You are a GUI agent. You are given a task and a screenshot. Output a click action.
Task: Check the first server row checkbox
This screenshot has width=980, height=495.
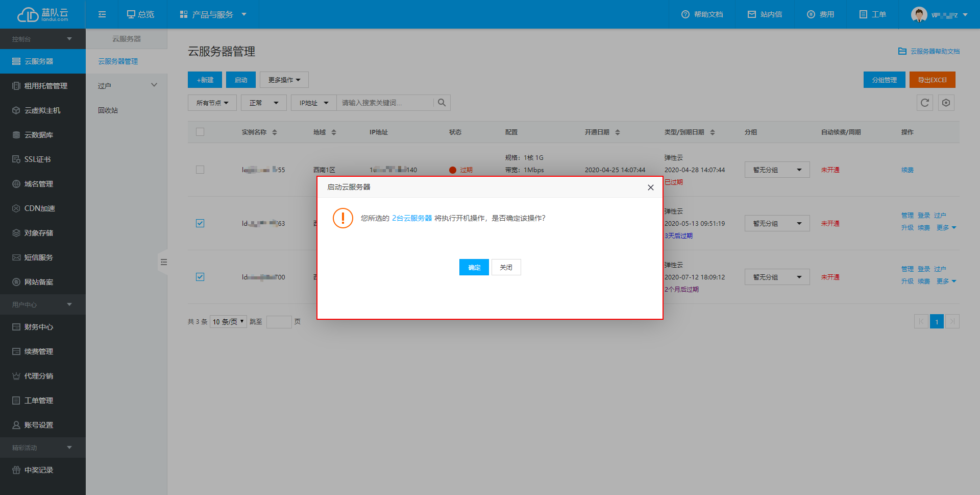(200, 170)
